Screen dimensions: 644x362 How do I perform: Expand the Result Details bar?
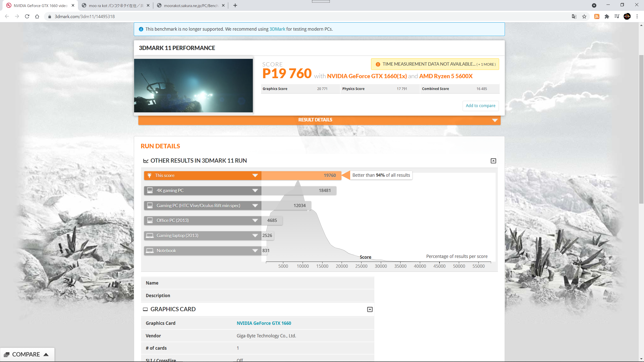click(x=319, y=120)
